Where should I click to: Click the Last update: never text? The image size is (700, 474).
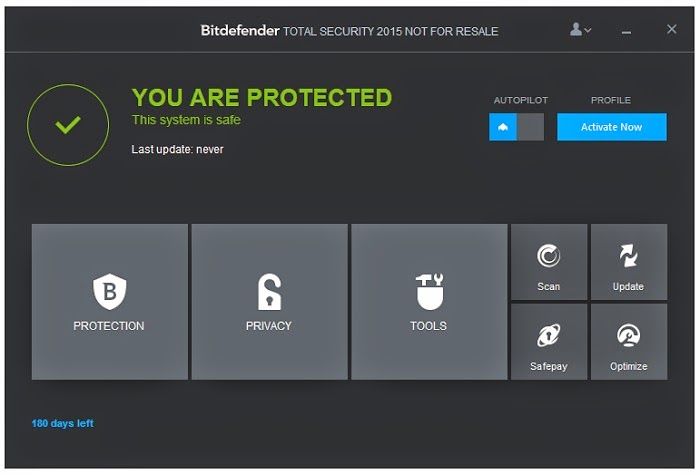pyautogui.click(x=178, y=150)
